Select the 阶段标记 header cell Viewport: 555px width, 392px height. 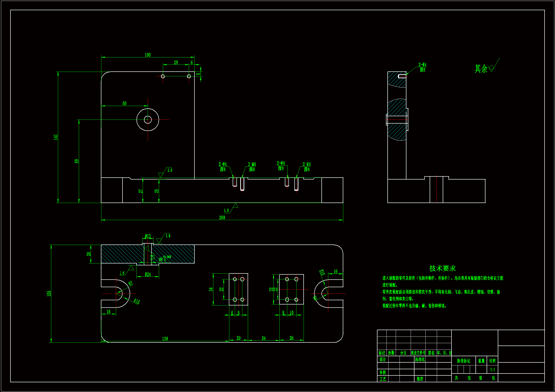pyautogui.click(x=463, y=361)
